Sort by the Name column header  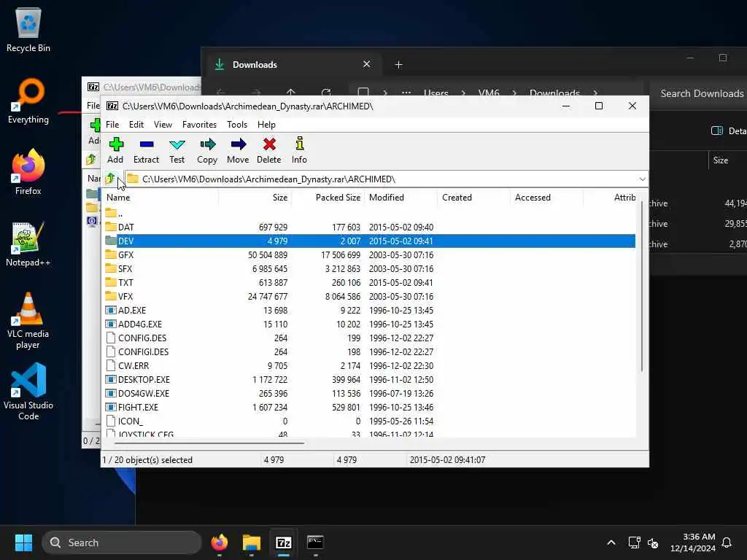(x=160, y=197)
